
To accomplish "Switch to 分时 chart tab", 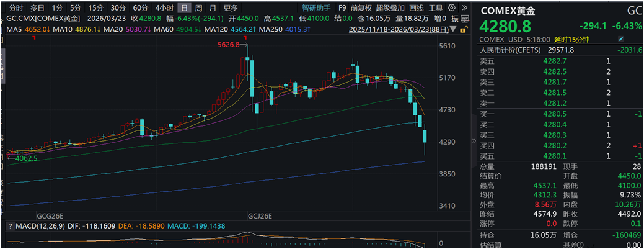I will pyautogui.click(x=17, y=8).
